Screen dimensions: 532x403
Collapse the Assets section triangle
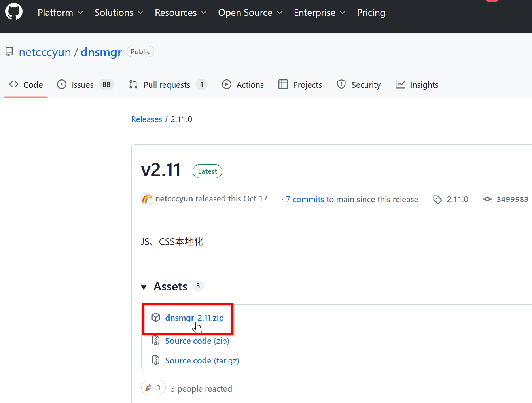144,287
